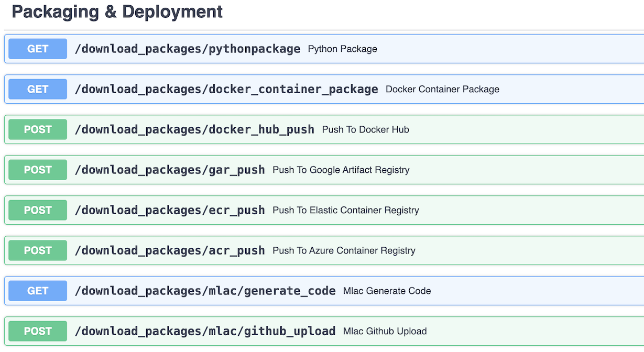Image resolution: width=644 pixels, height=352 pixels.
Task: Click "Push To Google Artifact Registry" summary
Action: coord(341,170)
